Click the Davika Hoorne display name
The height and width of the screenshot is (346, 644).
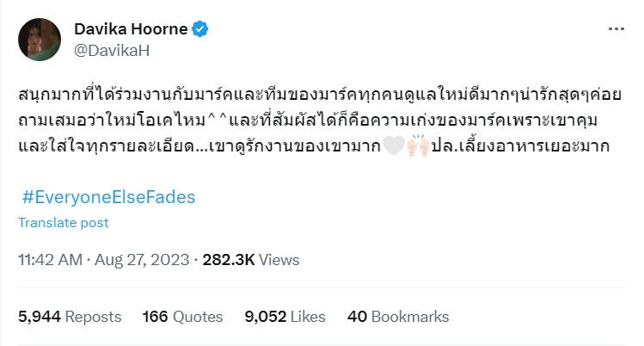click(x=131, y=29)
